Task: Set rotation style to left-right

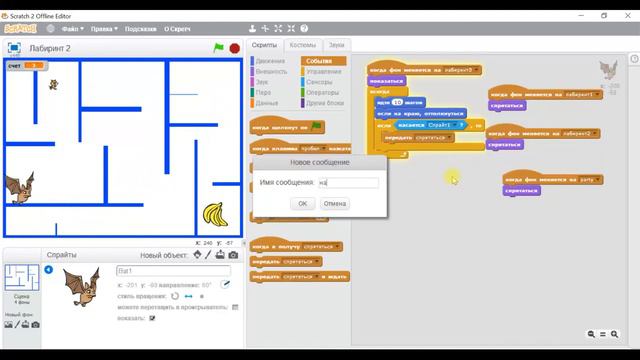Action: 189,296
